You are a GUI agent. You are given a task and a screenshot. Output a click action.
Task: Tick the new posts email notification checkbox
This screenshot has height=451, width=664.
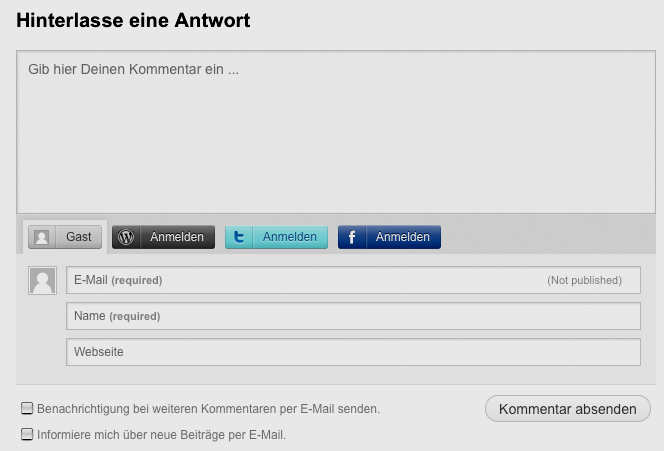[x=27, y=435]
